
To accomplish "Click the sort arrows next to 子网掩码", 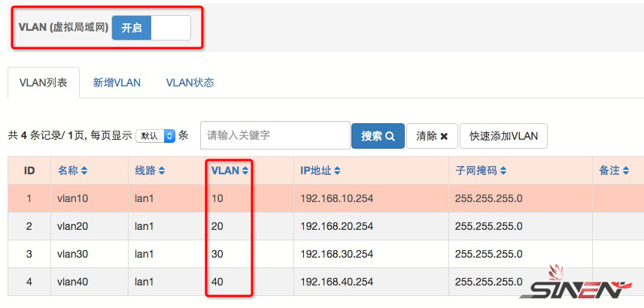I will pyautogui.click(x=503, y=171).
